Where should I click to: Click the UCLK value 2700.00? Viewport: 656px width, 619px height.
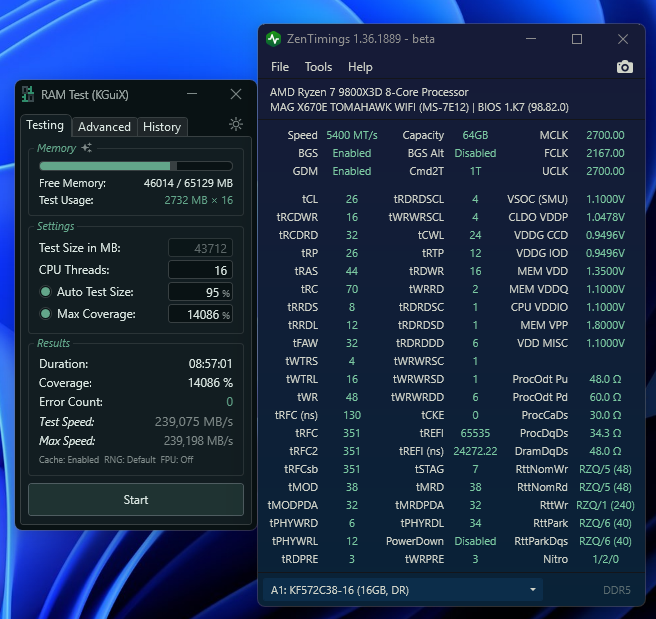click(605, 171)
